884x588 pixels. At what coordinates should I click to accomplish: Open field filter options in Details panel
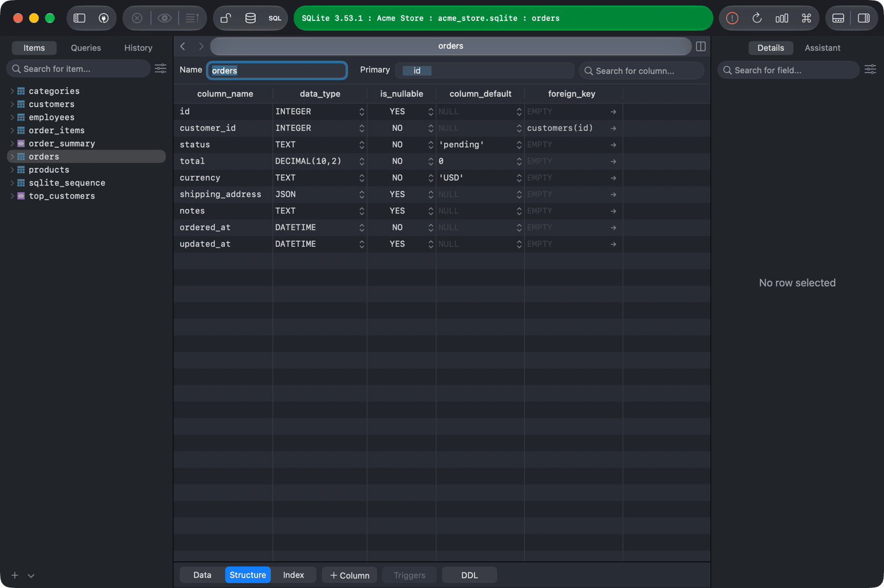tap(870, 69)
